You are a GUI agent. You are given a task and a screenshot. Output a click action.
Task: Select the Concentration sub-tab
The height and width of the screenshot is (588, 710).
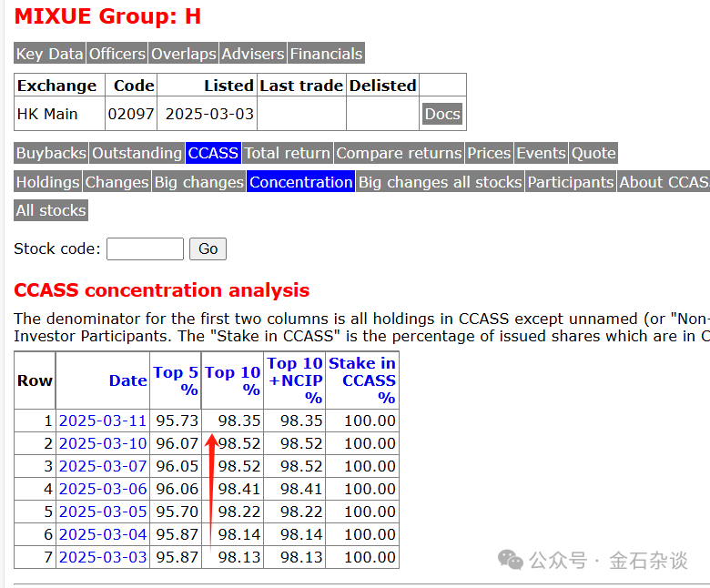pos(300,182)
